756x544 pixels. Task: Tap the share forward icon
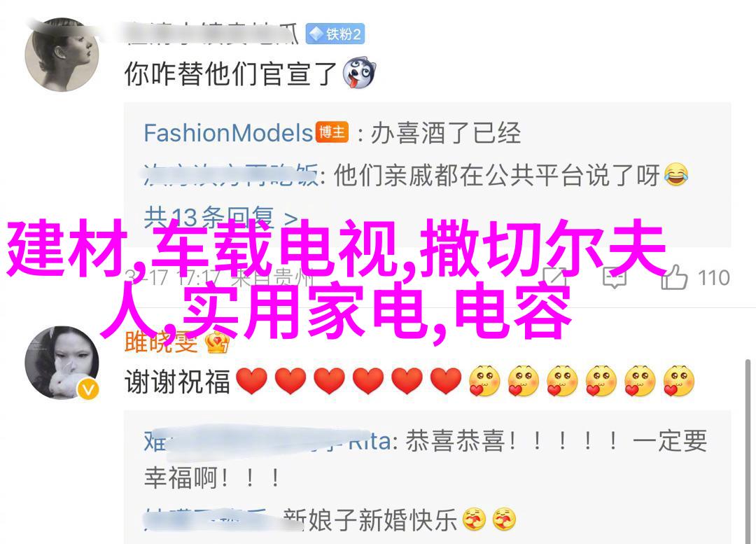point(554,277)
